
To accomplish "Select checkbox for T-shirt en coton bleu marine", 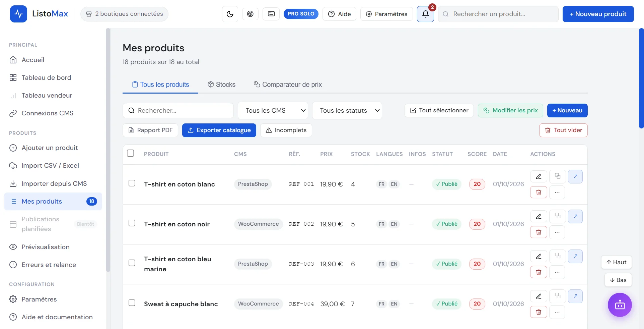I will (x=132, y=263).
